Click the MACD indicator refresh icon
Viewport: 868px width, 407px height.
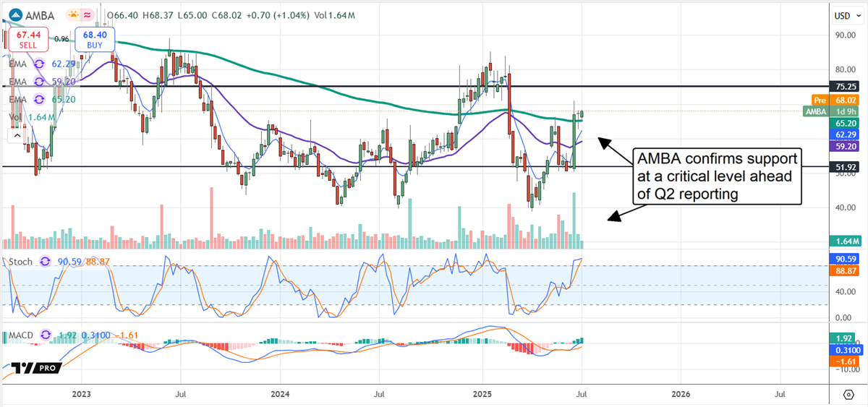pos(48,335)
